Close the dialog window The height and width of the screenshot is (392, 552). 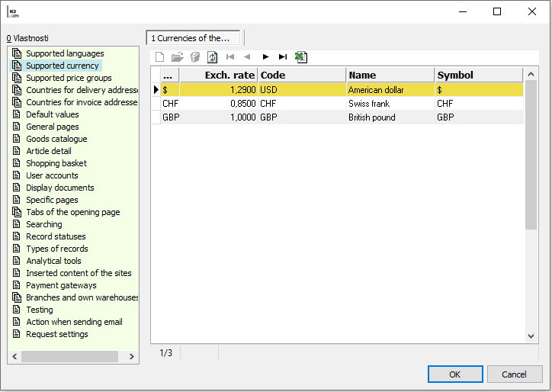[532, 11]
